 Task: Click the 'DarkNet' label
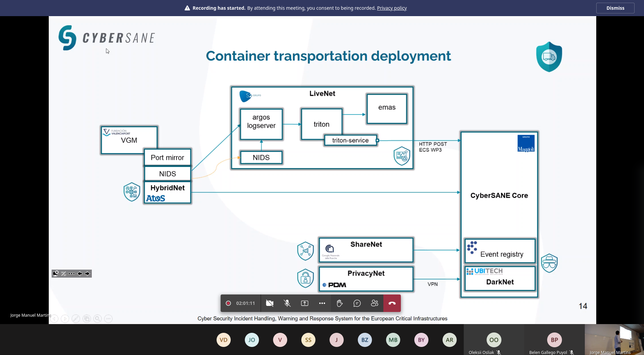[x=500, y=282]
